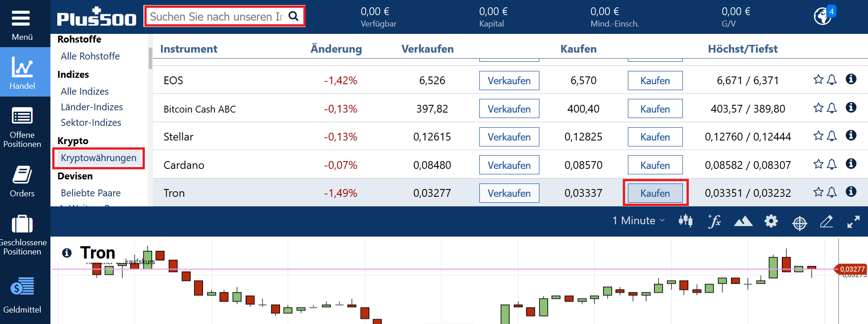Open Stellar info icon

pos(851,135)
